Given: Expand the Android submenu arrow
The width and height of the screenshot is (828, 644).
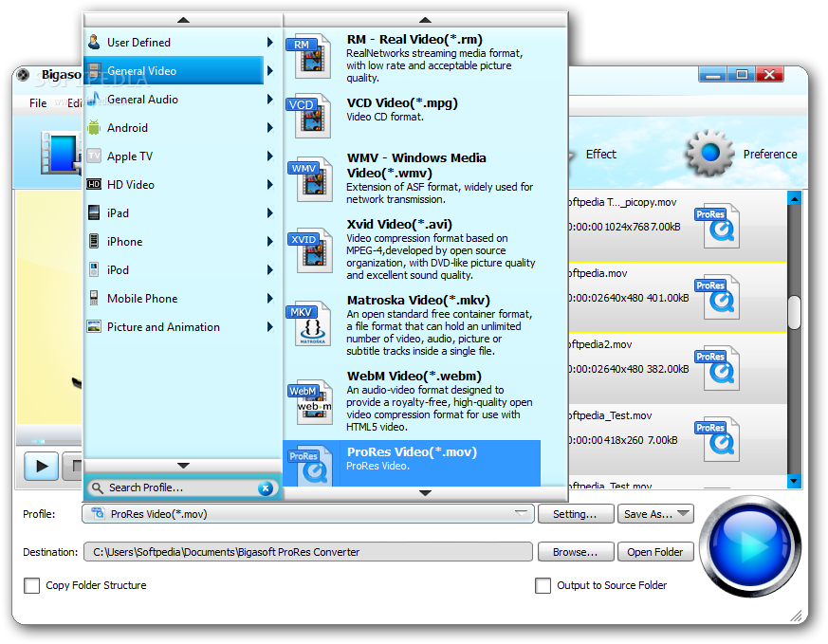Looking at the screenshot, I should pyautogui.click(x=270, y=127).
